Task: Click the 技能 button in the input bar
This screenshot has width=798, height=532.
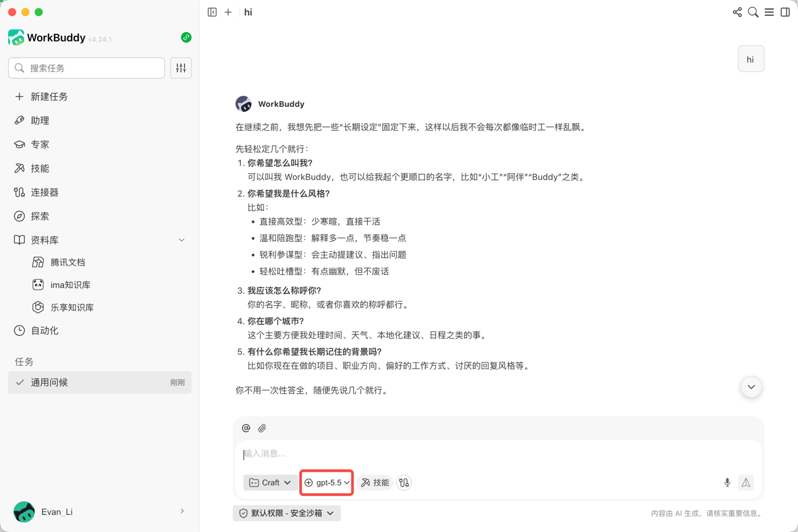Action: coord(375,482)
